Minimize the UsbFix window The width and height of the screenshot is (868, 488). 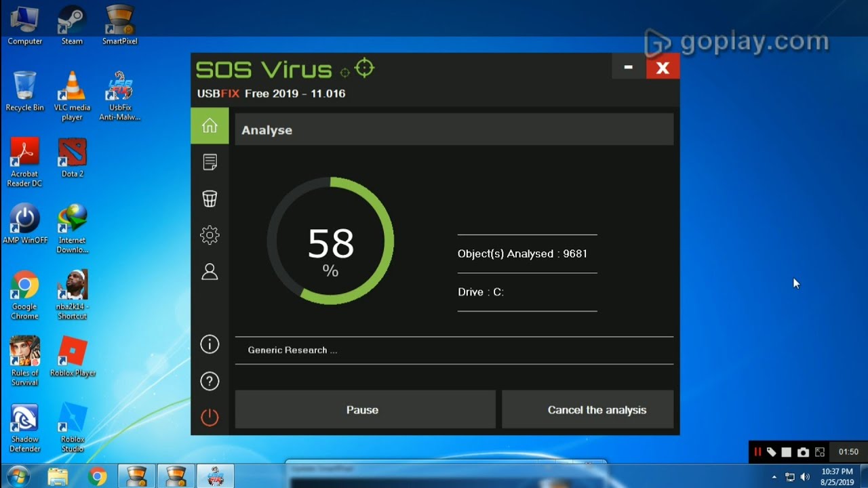click(x=629, y=67)
